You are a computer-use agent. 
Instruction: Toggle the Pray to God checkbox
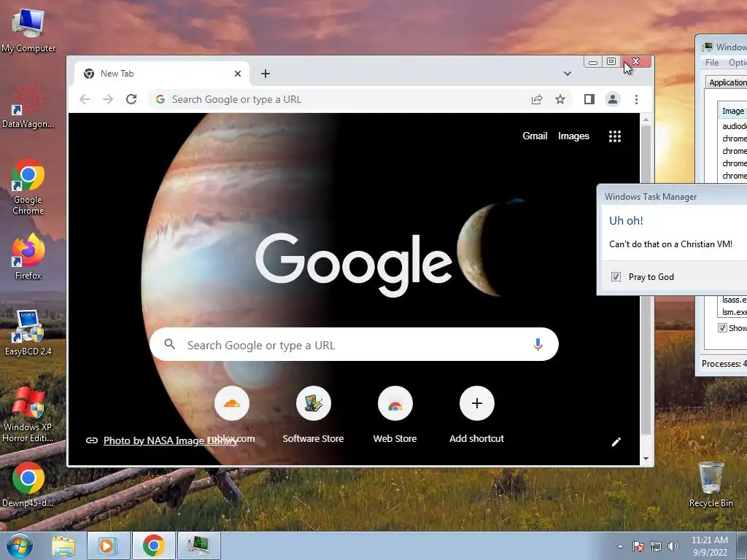pyautogui.click(x=616, y=276)
